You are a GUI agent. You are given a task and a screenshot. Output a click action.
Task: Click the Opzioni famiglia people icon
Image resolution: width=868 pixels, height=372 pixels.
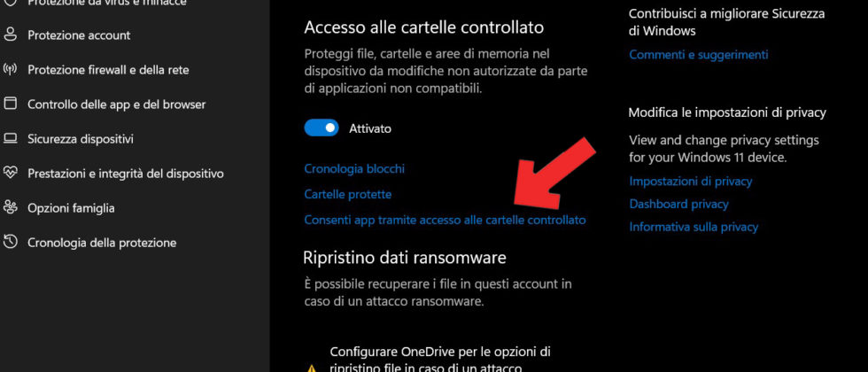(11, 208)
